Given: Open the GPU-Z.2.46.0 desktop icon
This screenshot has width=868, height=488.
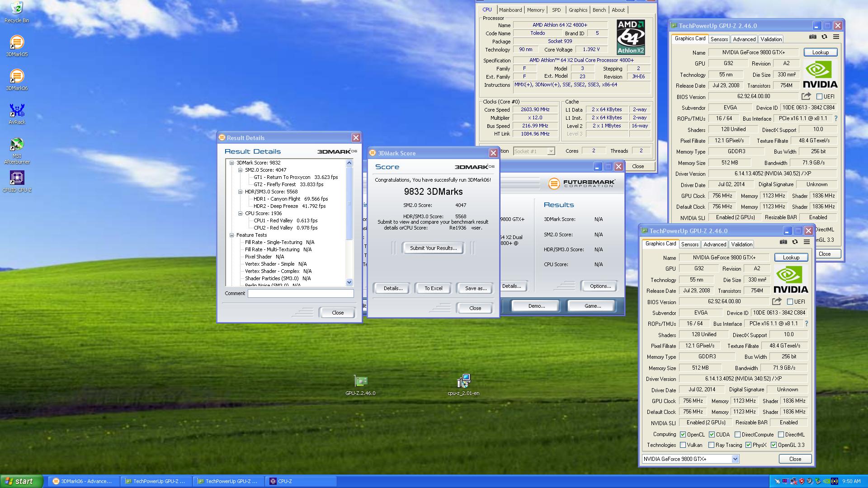Looking at the screenshot, I should click(360, 381).
